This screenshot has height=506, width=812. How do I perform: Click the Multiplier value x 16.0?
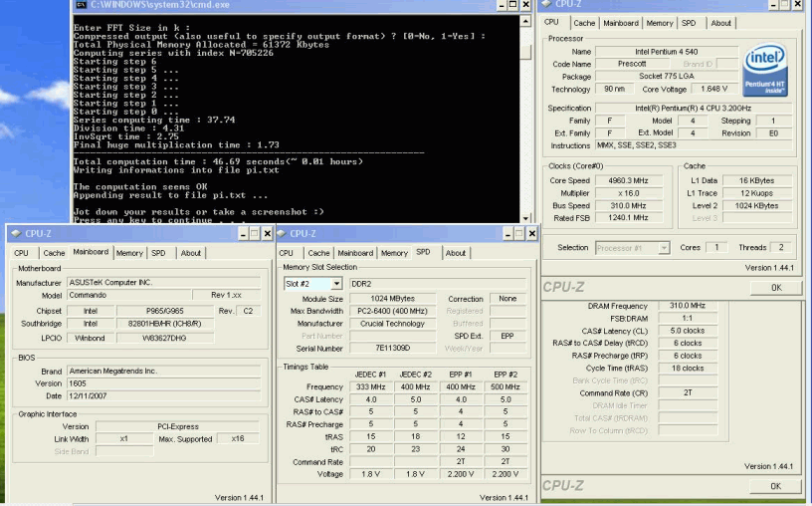click(x=628, y=193)
